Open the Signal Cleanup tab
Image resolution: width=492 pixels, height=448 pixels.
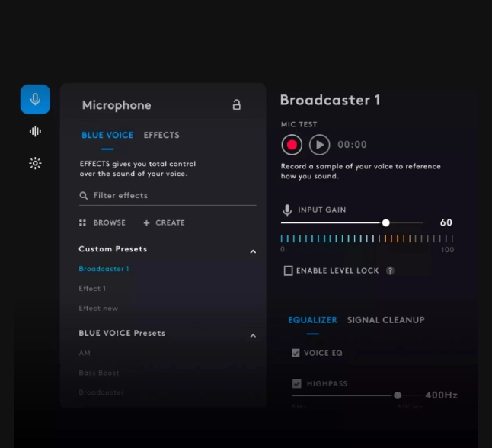click(x=385, y=320)
